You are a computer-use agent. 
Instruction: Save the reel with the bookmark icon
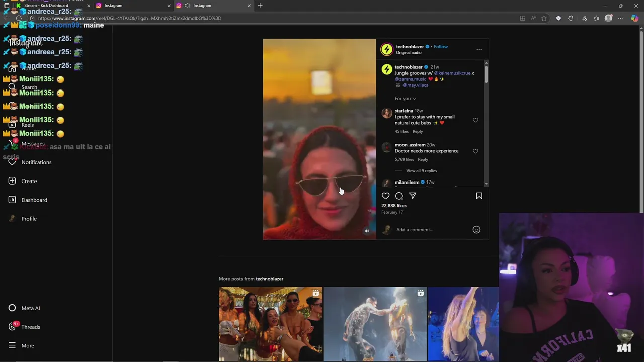click(x=479, y=196)
